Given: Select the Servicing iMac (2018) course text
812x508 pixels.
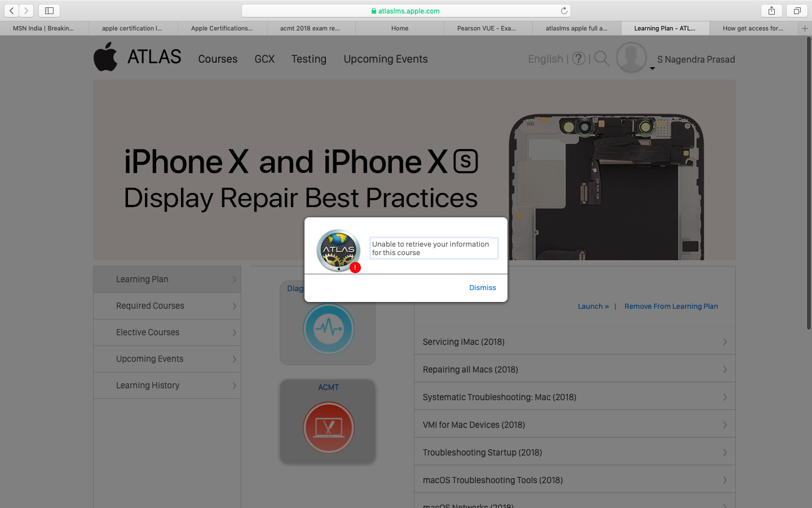Looking at the screenshot, I should [464, 342].
